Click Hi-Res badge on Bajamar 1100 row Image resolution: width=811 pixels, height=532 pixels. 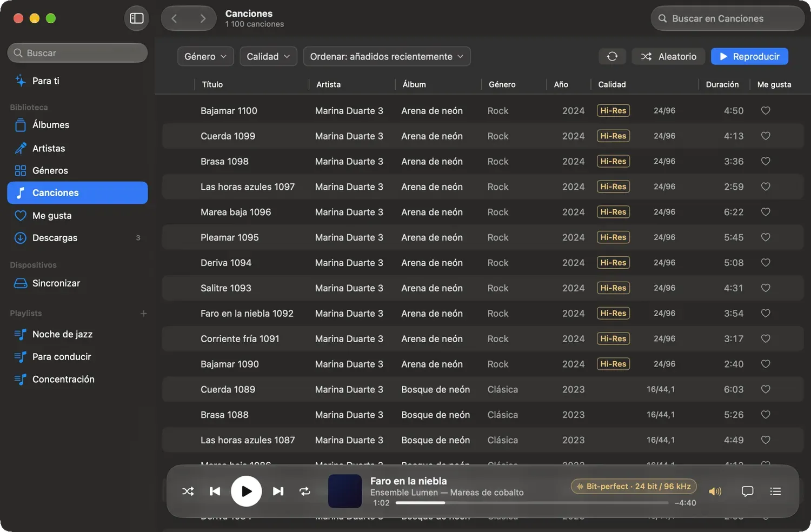(x=613, y=110)
